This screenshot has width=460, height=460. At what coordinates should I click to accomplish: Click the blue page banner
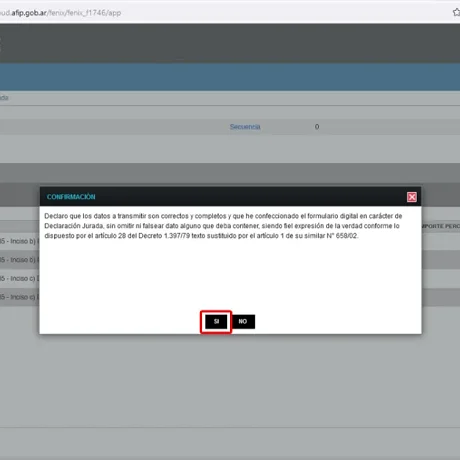[x=230, y=77]
